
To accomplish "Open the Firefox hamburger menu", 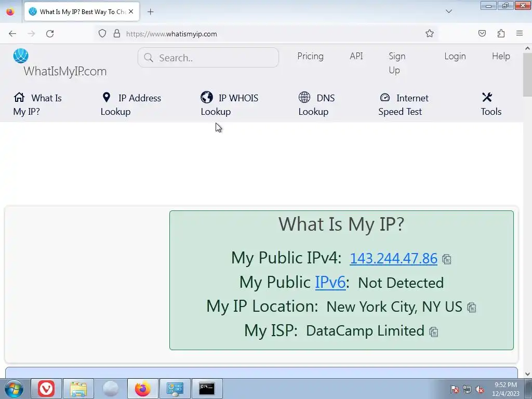I will point(520,34).
